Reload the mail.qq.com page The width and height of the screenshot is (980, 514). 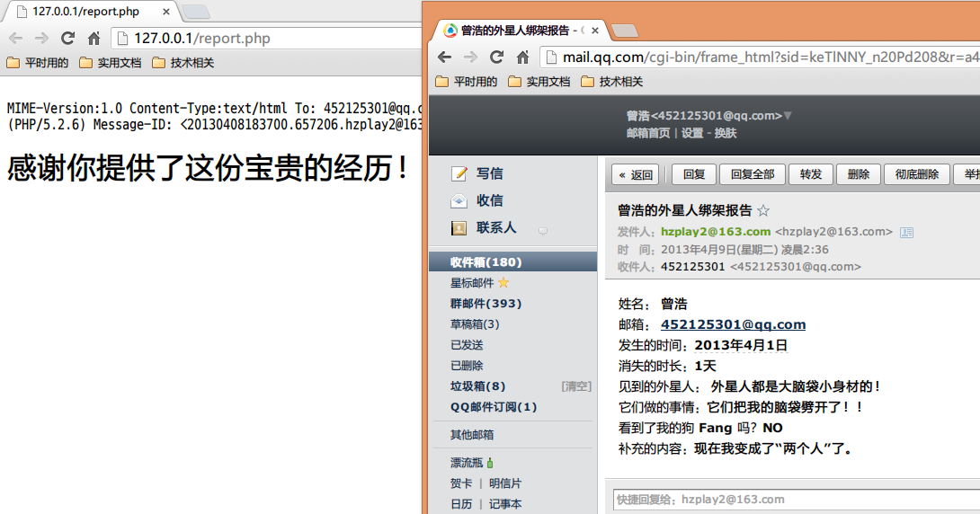click(497, 58)
